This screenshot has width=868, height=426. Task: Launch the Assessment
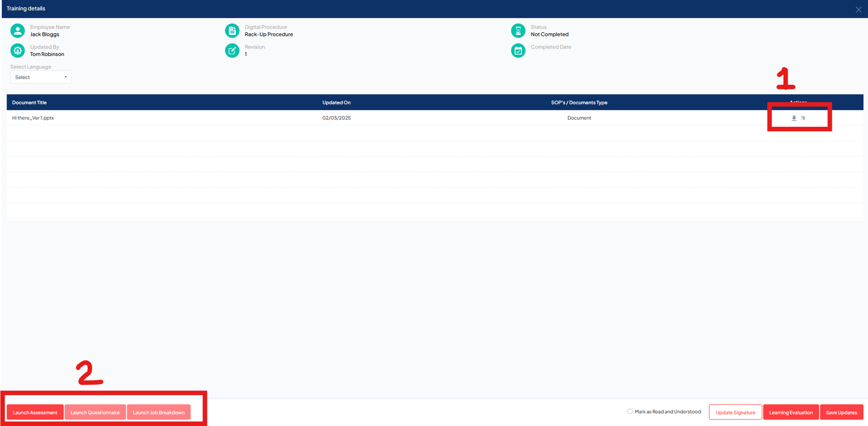point(35,412)
